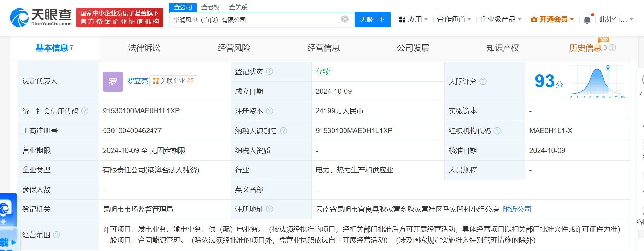644x251 pixels.
Task: Click 电力、热力生产和供应业 industry value
Action: [354, 170]
